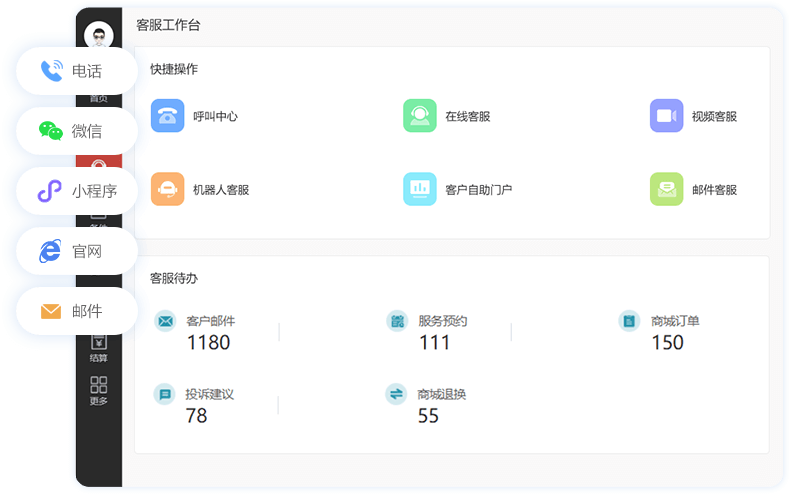This screenshot has width=790, height=494.
Task: Open the 111 服务预约 count
Action: pyautogui.click(x=434, y=343)
